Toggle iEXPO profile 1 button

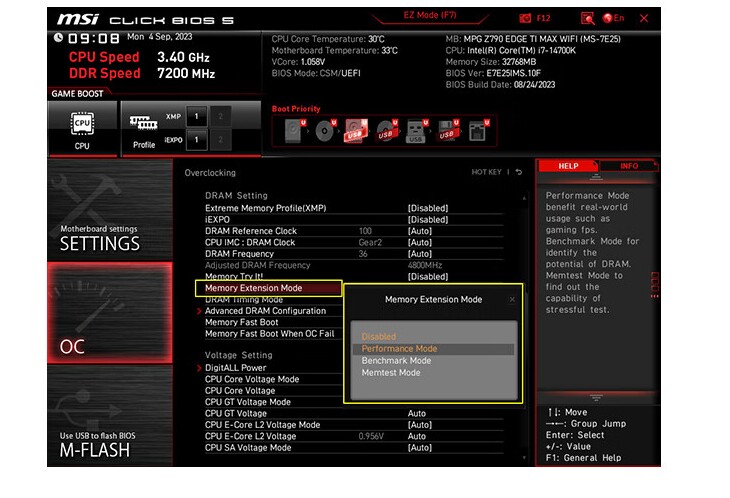[x=196, y=140]
